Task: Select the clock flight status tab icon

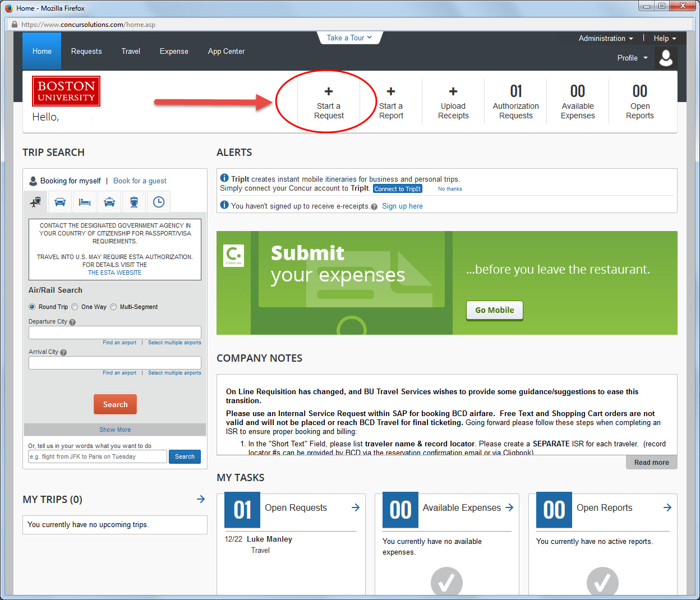Action: point(159,202)
